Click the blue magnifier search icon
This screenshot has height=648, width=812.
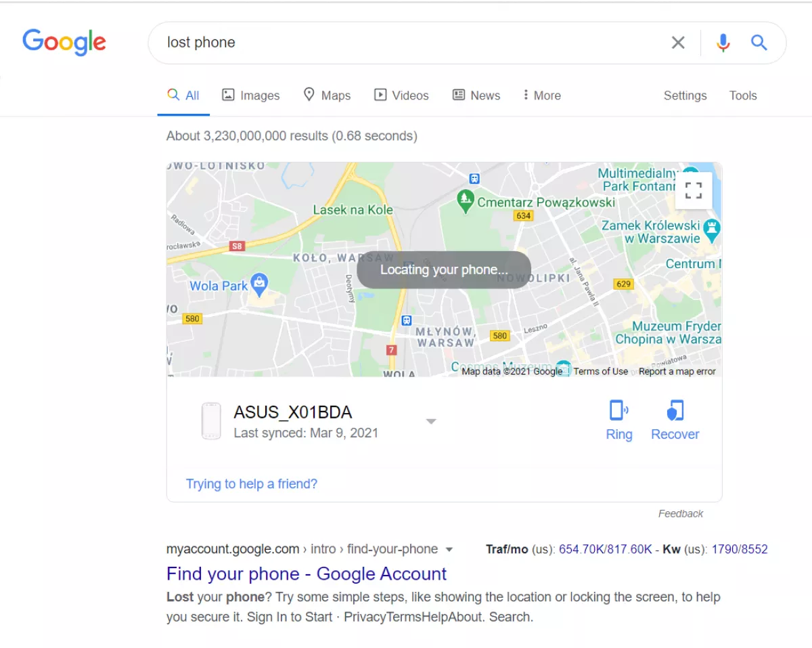pos(759,43)
